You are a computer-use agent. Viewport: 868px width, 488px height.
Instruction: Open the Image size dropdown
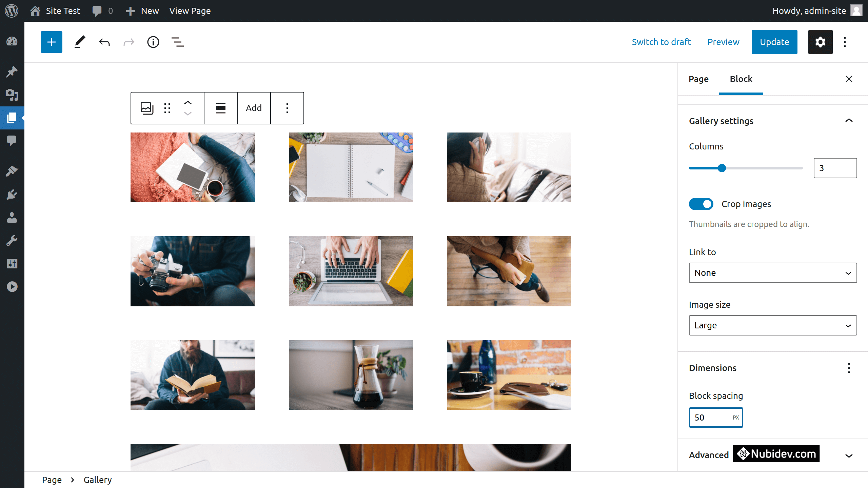coord(772,325)
